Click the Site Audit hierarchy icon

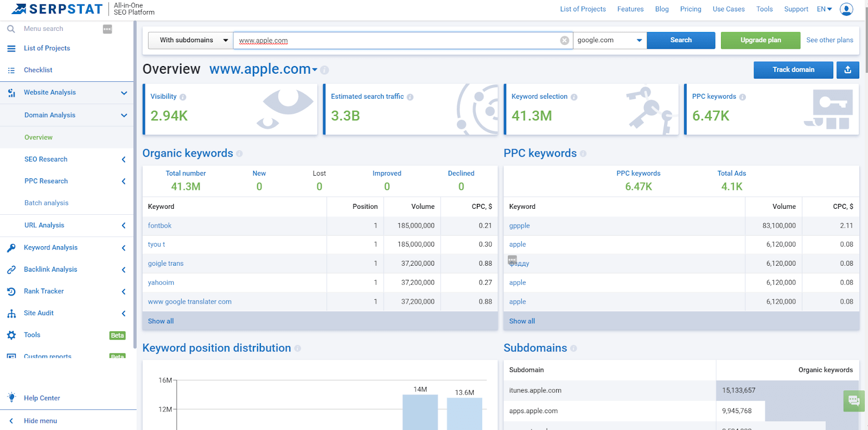click(11, 313)
